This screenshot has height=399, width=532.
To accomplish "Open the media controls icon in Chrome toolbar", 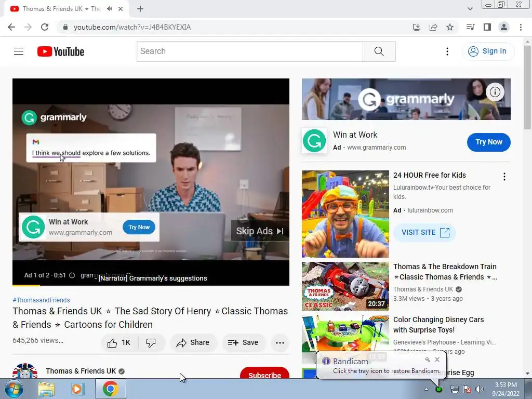I will click(470, 27).
